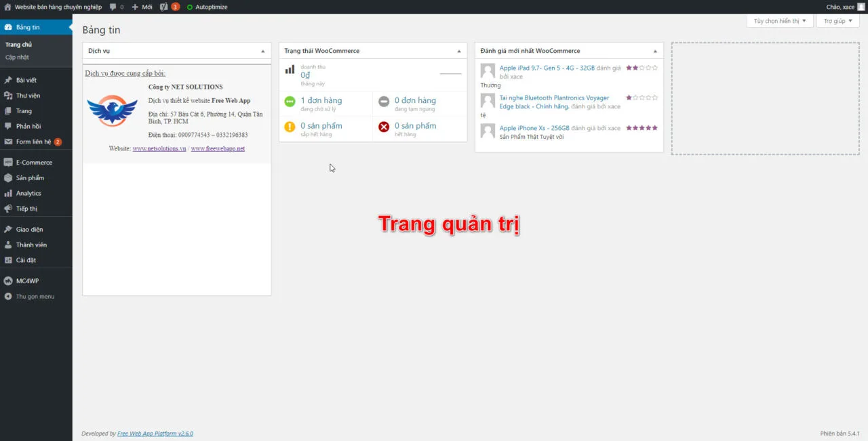Image resolution: width=868 pixels, height=441 pixels.
Task: Click the Autoptimize item in admin bar
Action: pos(211,7)
